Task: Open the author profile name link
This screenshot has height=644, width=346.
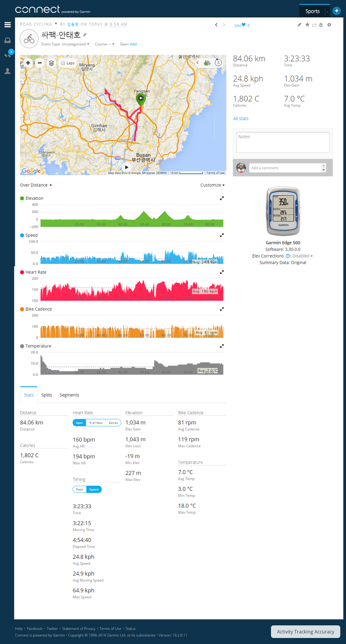Action: (x=73, y=24)
